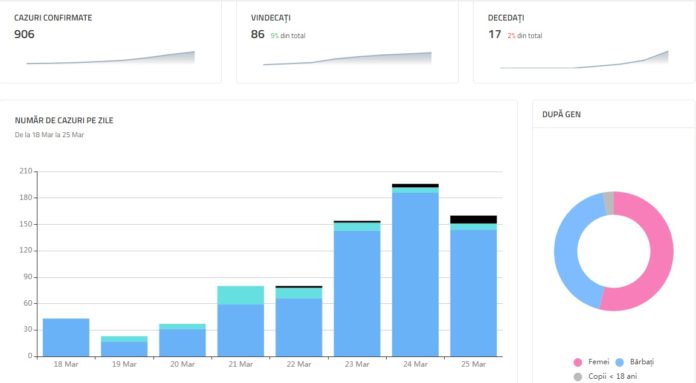Select the 19 Mar bar

(x=124, y=346)
